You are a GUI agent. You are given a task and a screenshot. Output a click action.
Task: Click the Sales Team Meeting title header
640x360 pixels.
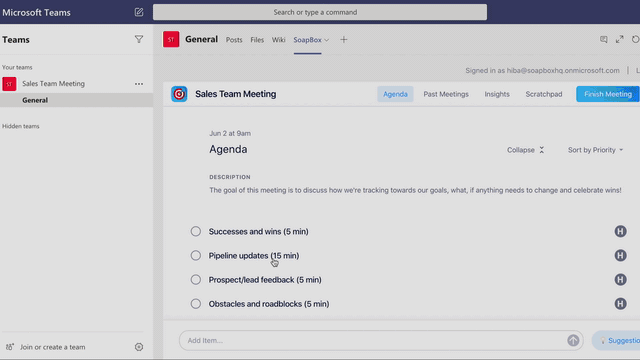[236, 94]
